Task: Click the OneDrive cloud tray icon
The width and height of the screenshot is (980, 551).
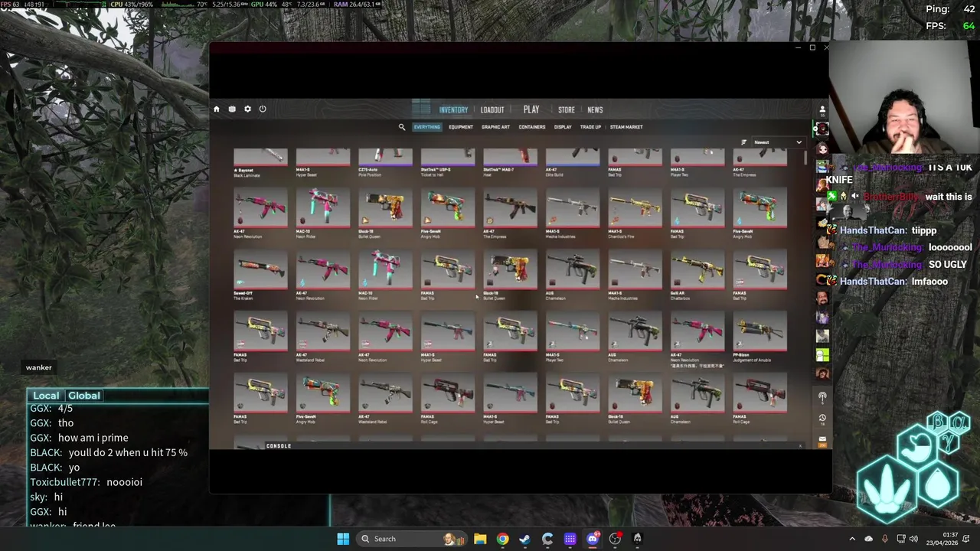Action: tap(868, 539)
